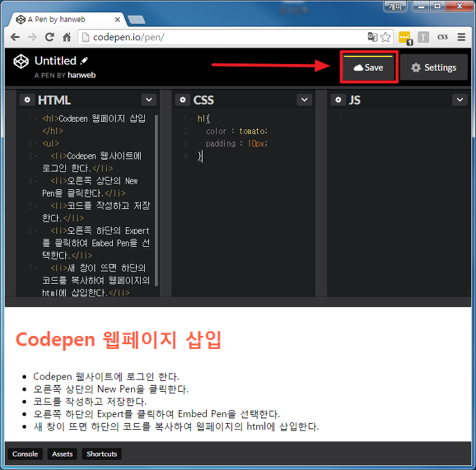476x470 pixels.
Task: Click the 'Untitled' pen title
Action: pos(56,61)
